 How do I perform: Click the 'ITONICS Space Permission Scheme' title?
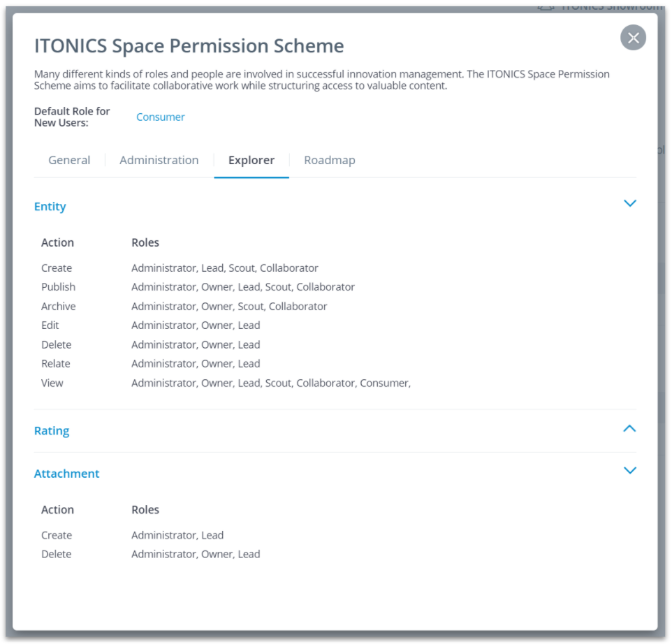[189, 46]
